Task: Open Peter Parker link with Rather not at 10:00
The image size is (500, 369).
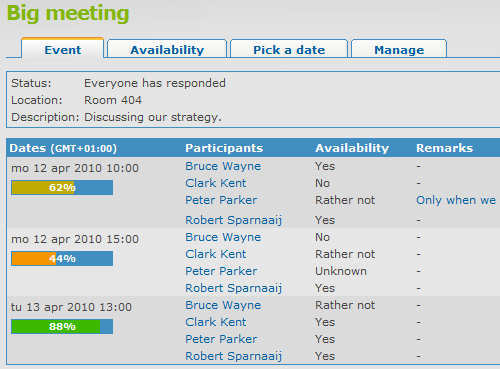Action: 221,200
